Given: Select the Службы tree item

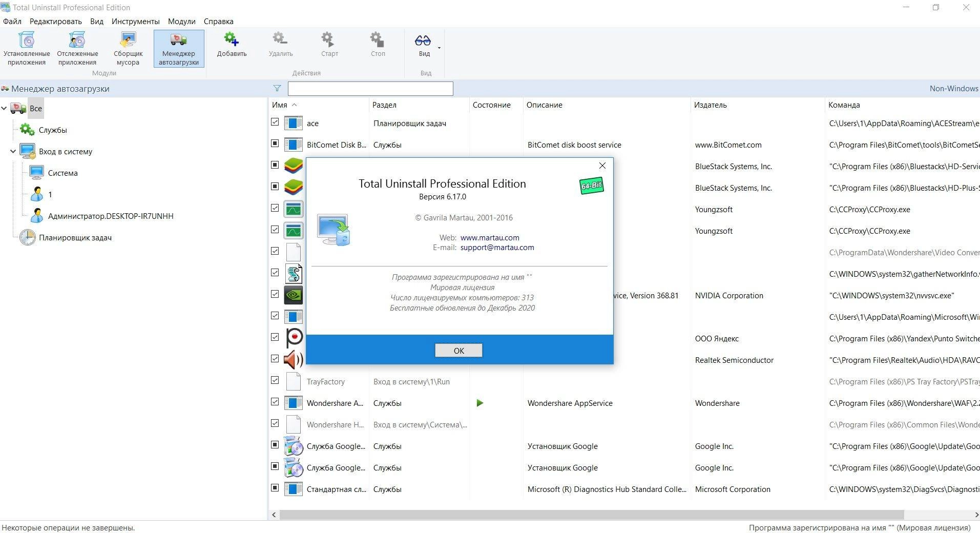Looking at the screenshot, I should (53, 130).
